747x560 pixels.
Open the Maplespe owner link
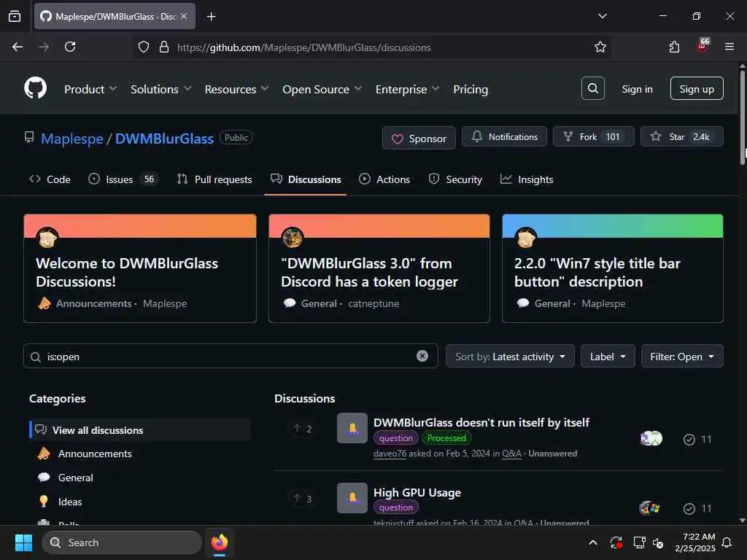tap(72, 139)
